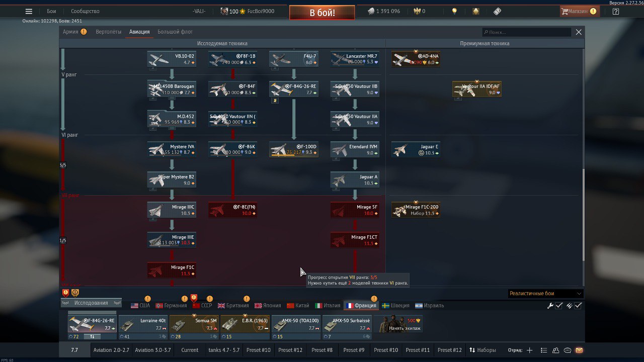Select the Израиль nation
This screenshot has width=644, height=362.
[x=430, y=305]
